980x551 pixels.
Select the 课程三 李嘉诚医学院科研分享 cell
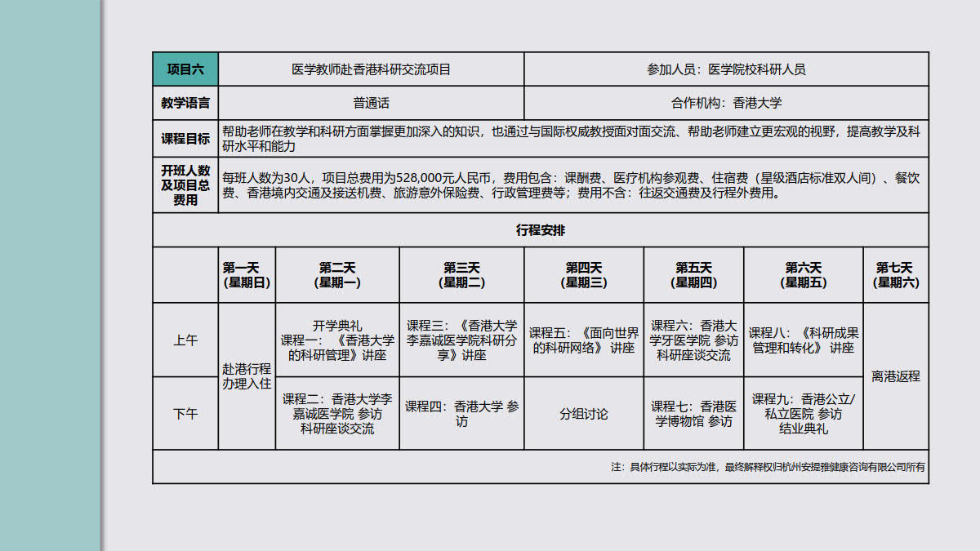coord(461,340)
